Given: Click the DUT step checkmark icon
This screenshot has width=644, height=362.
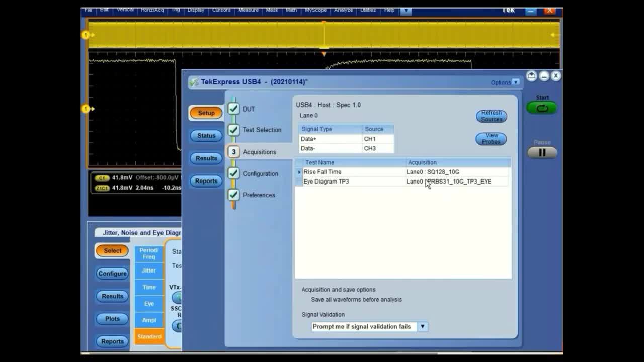Looking at the screenshot, I should 233,109.
